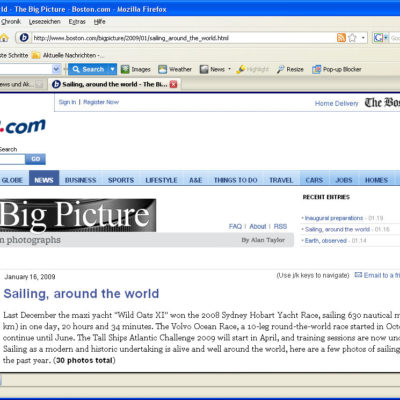This screenshot has width=400, height=400.
Task: Open the Home Delivery link
Action: pyautogui.click(x=337, y=103)
